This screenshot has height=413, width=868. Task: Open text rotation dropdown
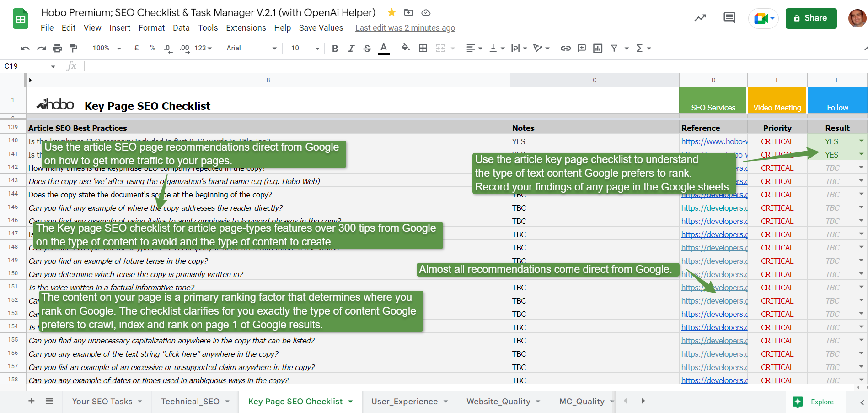tap(541, 48)
